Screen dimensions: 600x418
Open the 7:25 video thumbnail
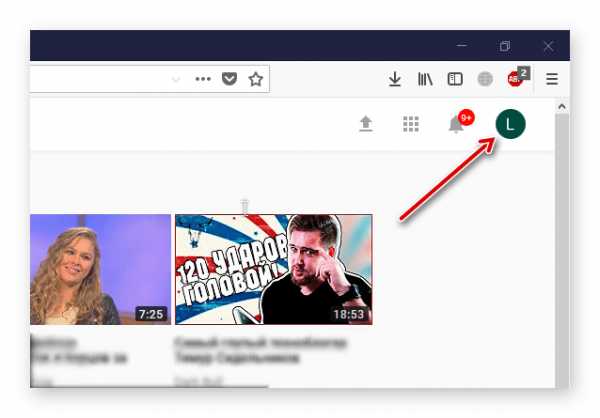100,269
